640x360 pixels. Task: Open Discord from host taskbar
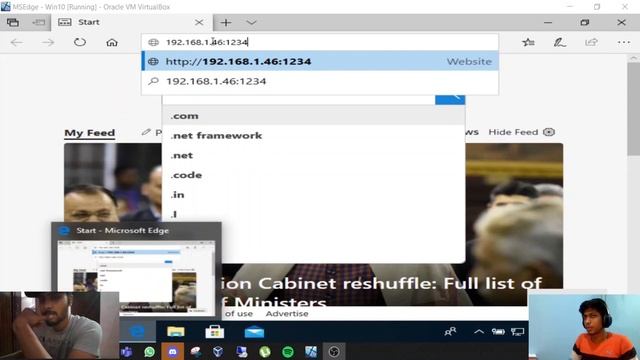click(173, 351)
